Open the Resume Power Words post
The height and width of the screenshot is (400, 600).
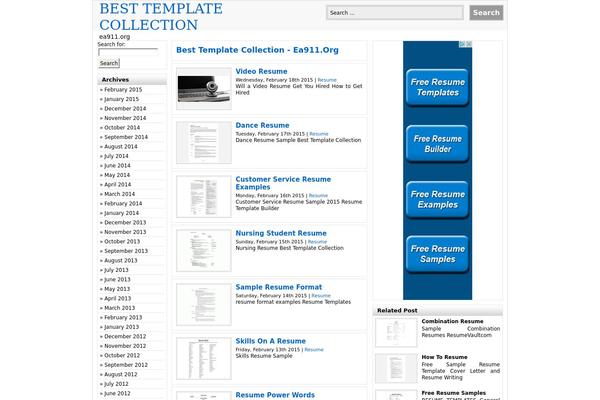(x=275, y=395)
